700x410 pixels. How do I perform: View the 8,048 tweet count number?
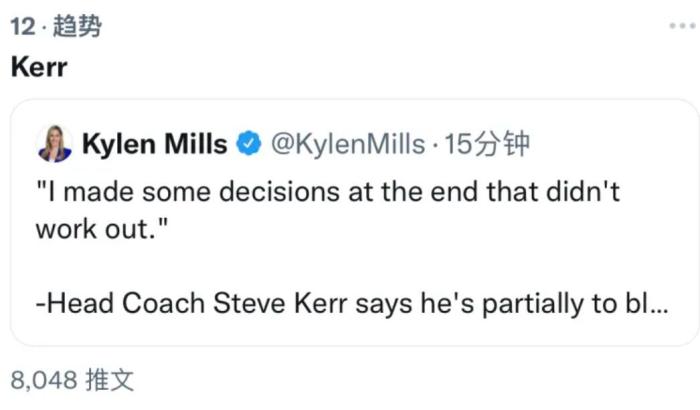(40, 379)
